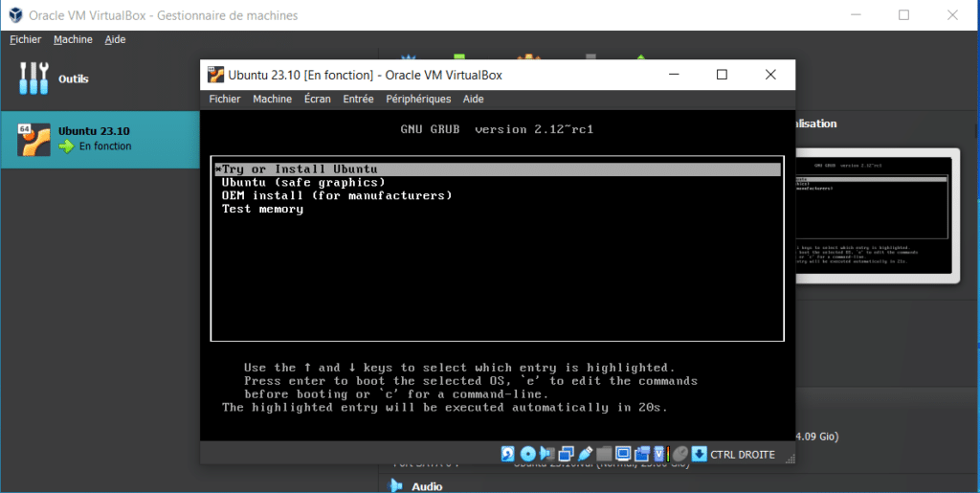Open Aide menu in the VM window
Viewport: 980px width, 493px height.
pyautogui.click(x=473, y=99)
